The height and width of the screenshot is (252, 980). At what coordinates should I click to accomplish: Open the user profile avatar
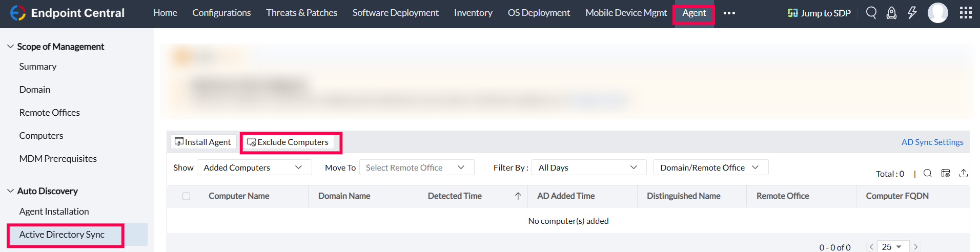click(937, 13)
